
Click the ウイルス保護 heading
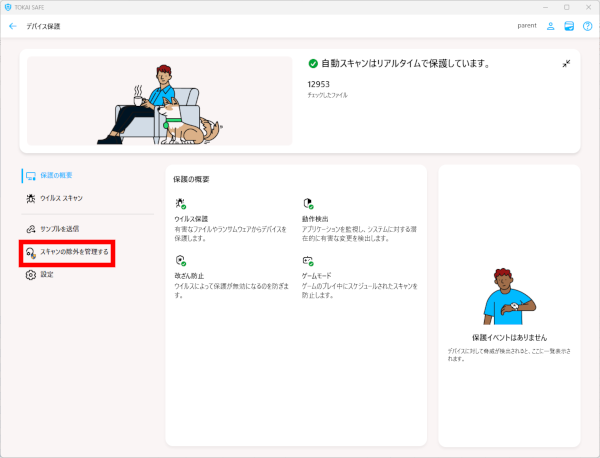pos(191,219)
